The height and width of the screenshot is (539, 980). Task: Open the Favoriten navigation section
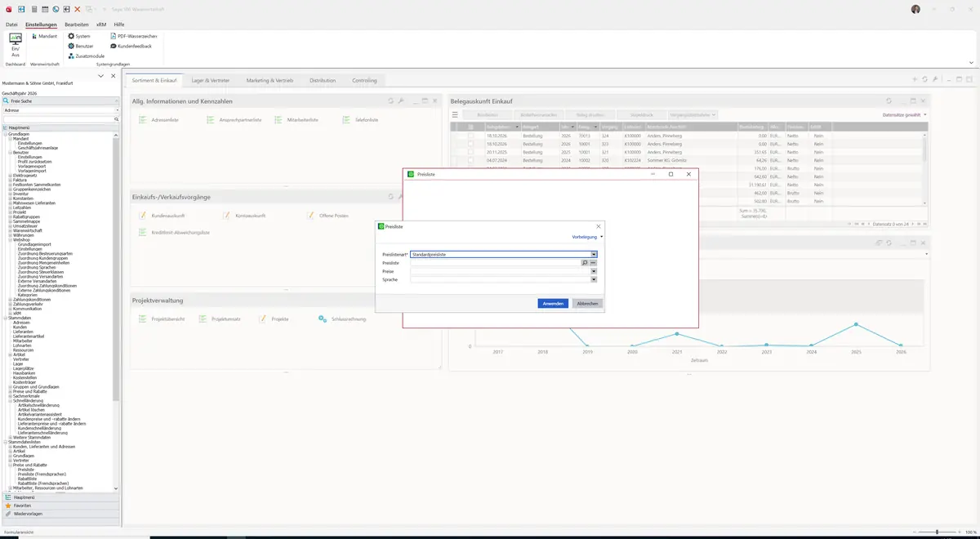[60, 506]
